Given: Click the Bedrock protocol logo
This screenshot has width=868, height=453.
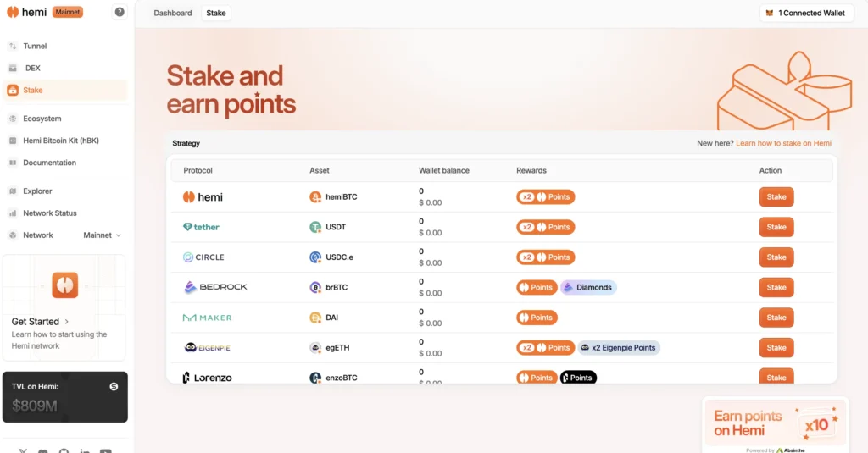Looking at the screenshot, I should click(214, 287).
